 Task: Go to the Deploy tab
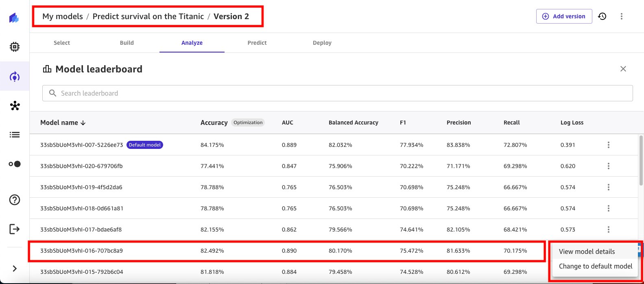pos(322,43)
